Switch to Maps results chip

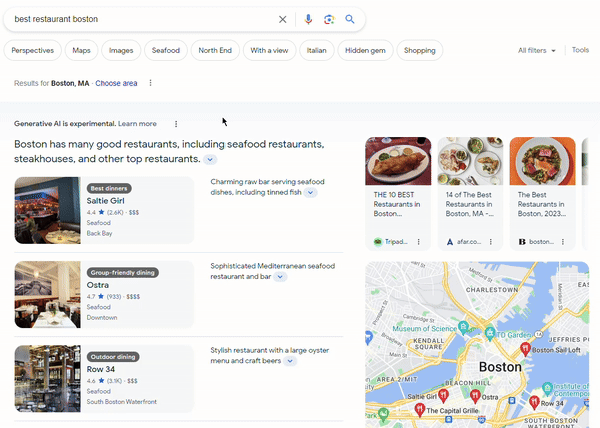point(82,50)
